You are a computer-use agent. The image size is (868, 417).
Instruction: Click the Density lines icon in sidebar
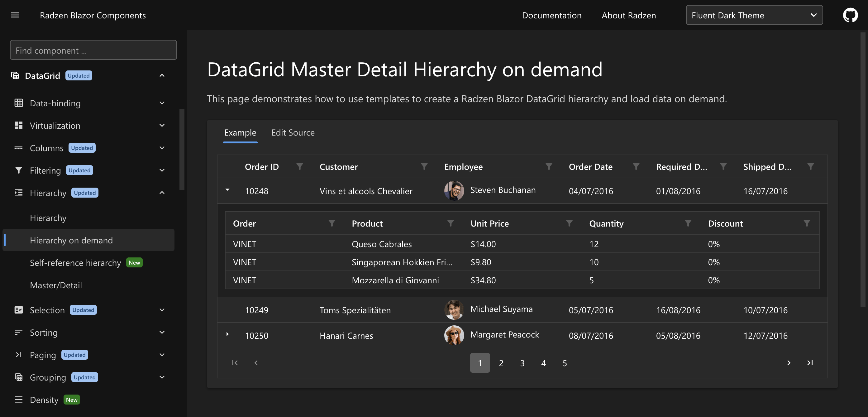18,400
